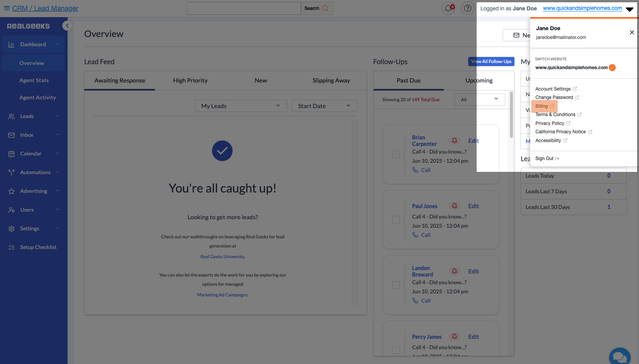Open Agent Activity in the sidebar
Viewport: 639px width, 364px height.
37,97
